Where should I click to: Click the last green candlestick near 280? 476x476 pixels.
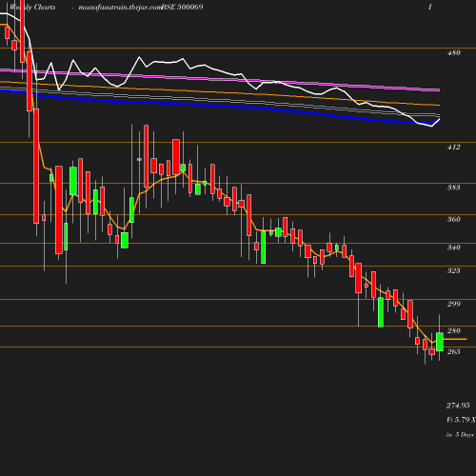click(x=440, y=342)
